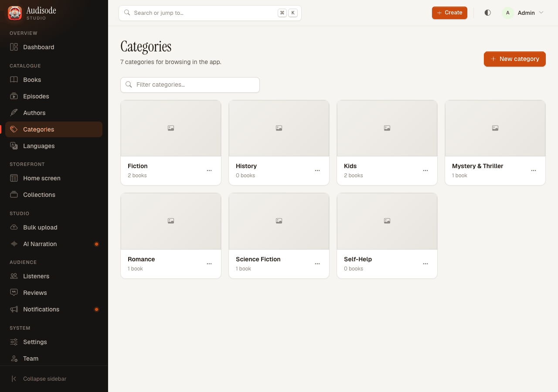Open Dashboard from the sidebar
This screenshot has height=392, width=558.
54,47
